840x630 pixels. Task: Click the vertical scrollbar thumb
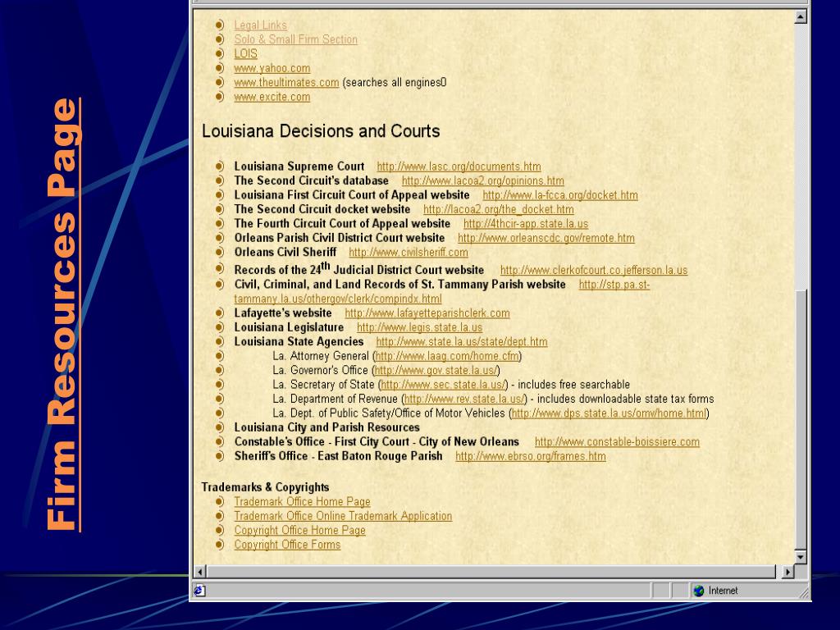pyautogui.click(x=801, y=420)
